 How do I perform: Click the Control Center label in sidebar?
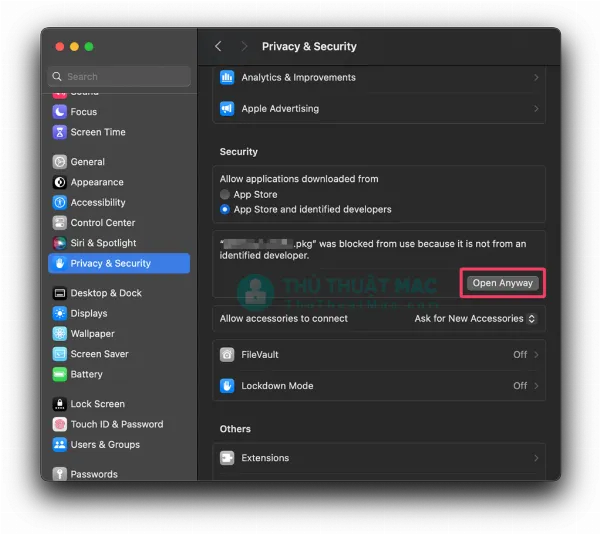(103, 223)
